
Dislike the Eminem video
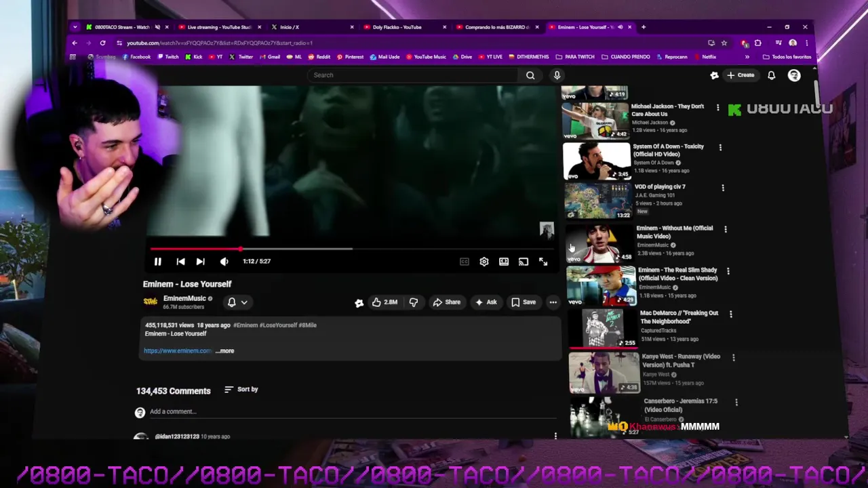tap(414, 302)
